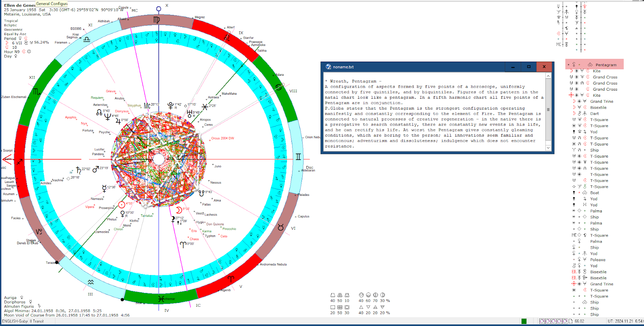Click the Gemini sign glyph on the zodiac ring
644x326 pixels.
(298, 157)
